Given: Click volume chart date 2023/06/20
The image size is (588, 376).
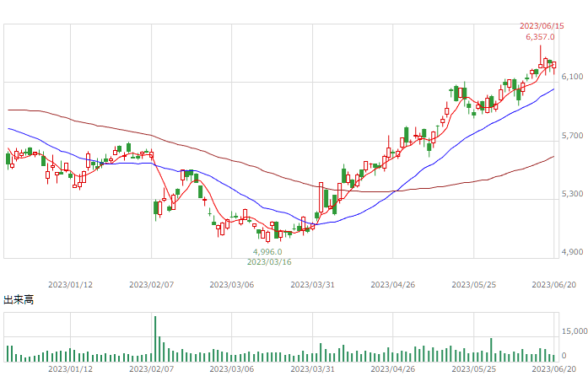Looking at the screenshot, I should [554, 369].
